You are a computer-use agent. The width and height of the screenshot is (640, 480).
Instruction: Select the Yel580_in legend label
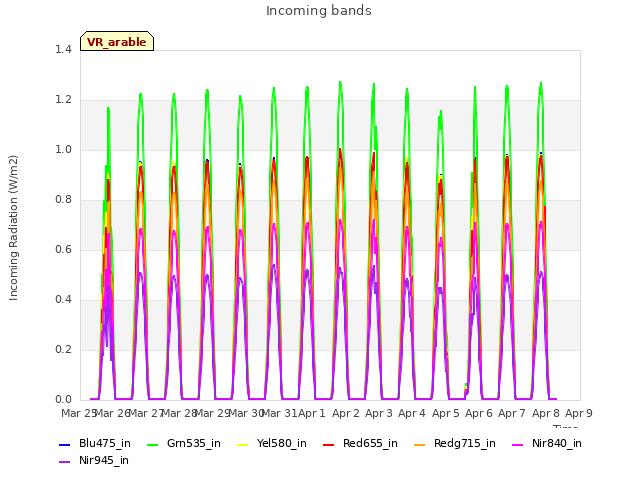click(x=282, y=443)
